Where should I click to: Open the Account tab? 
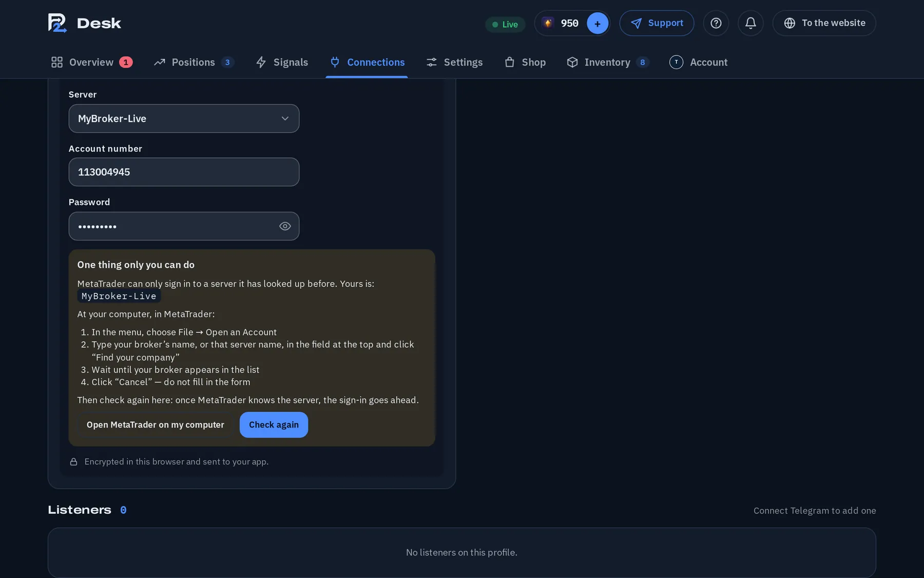(x=699, y=62)
